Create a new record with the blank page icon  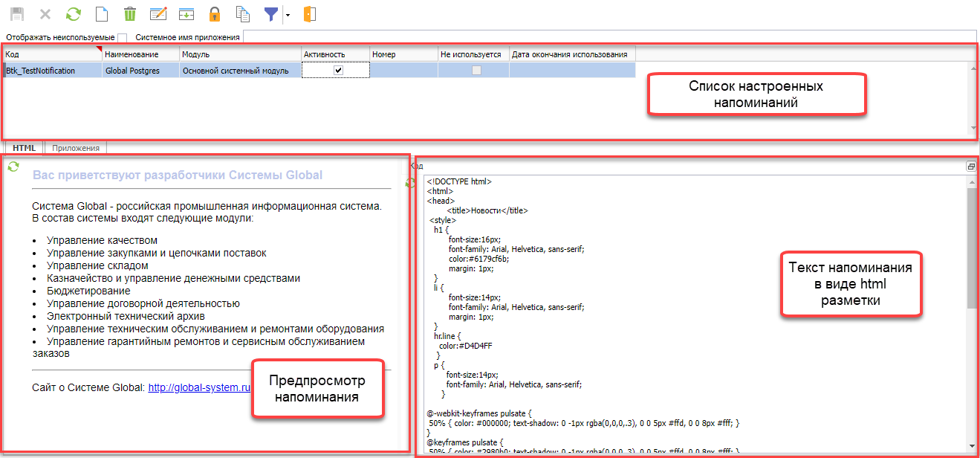pyautogui.click(x=102, y=14)
